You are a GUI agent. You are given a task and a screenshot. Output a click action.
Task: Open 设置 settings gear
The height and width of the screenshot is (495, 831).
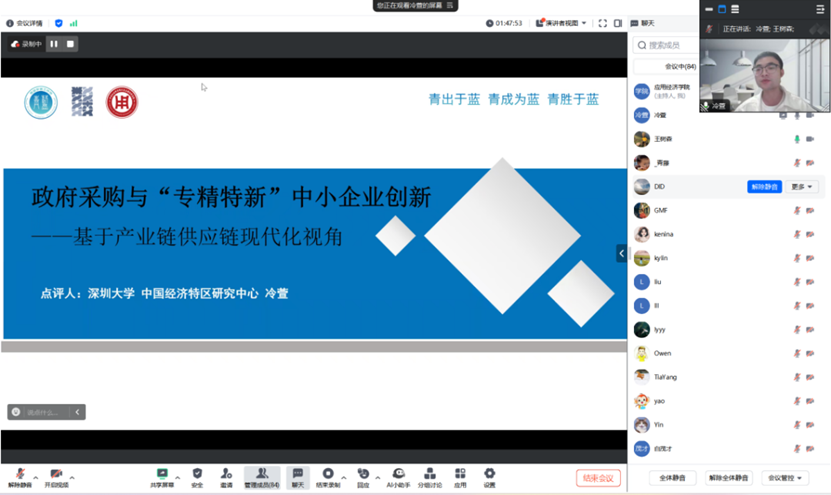click(x=489, y=477)
